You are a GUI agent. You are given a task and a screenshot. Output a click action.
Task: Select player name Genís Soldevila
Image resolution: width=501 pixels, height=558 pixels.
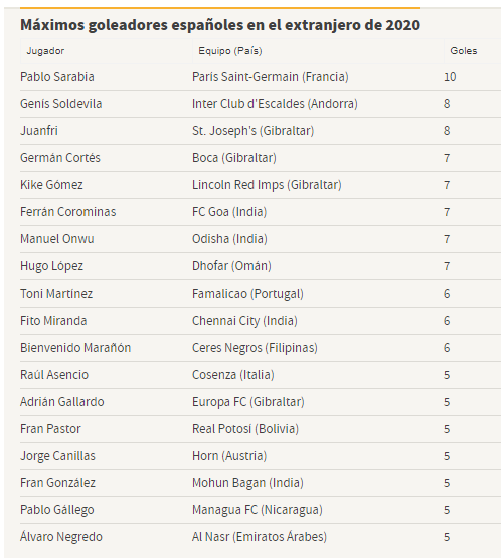tap(61, 104)
